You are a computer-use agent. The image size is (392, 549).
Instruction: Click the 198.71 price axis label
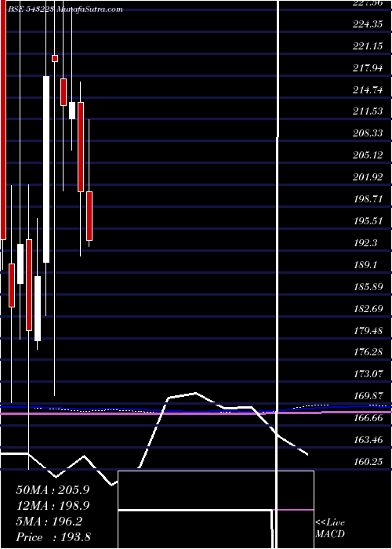click(x=368, y=199)
